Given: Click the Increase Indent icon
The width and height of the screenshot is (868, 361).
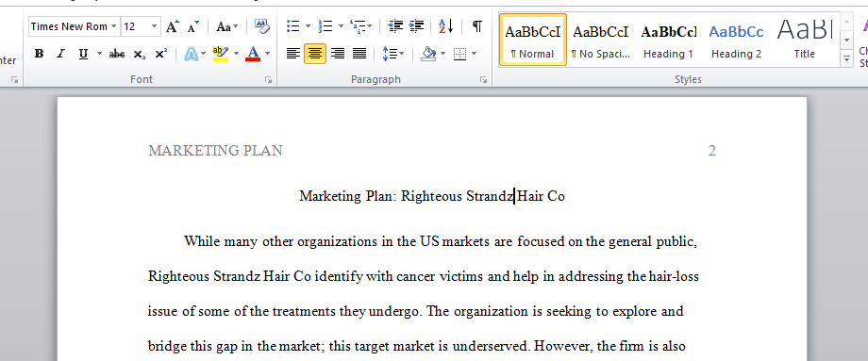Looking at the screenshot, I should pos(416,26).
